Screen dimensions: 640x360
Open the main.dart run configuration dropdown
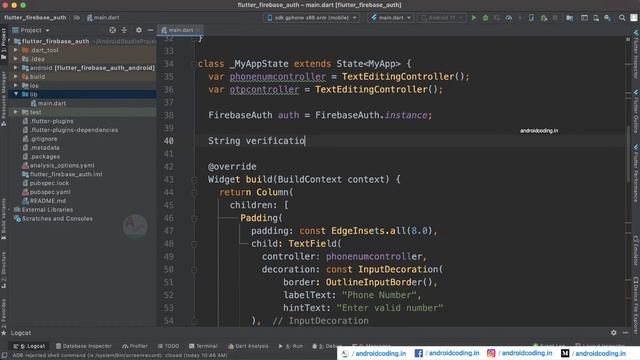[391, 18]
